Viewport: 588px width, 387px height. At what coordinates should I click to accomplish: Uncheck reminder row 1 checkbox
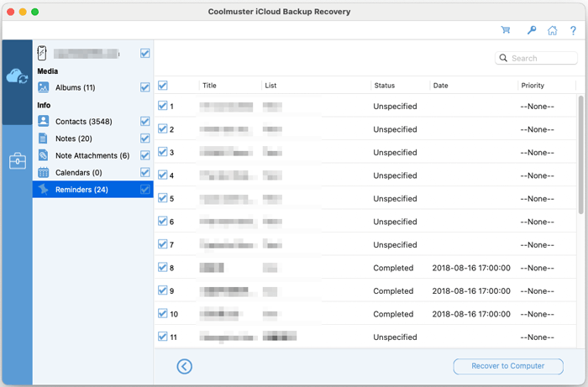[162, 106]
